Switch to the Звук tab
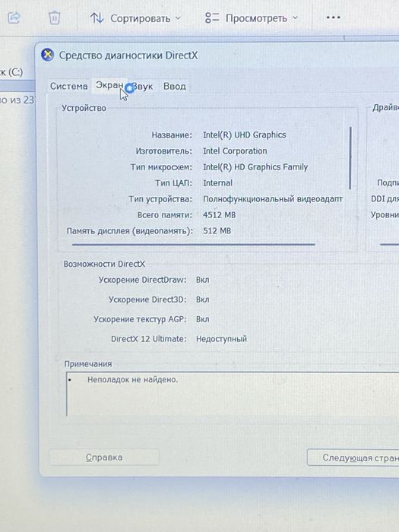The height and width of the screenshot is (532, 399). coord(143,87)
